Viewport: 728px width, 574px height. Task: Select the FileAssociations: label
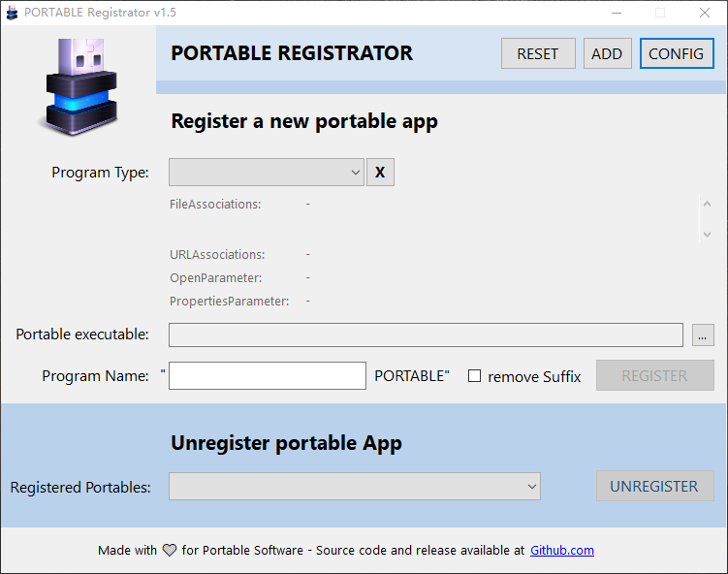coord(215,204)
